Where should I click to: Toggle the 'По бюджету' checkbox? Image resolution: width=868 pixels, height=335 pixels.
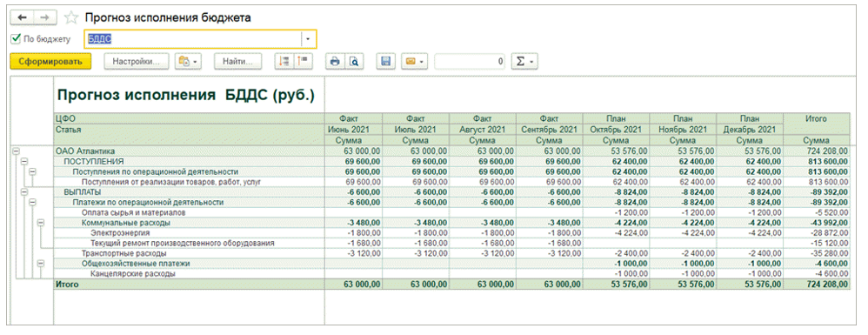pyautogui.click(x=16, y=39)
